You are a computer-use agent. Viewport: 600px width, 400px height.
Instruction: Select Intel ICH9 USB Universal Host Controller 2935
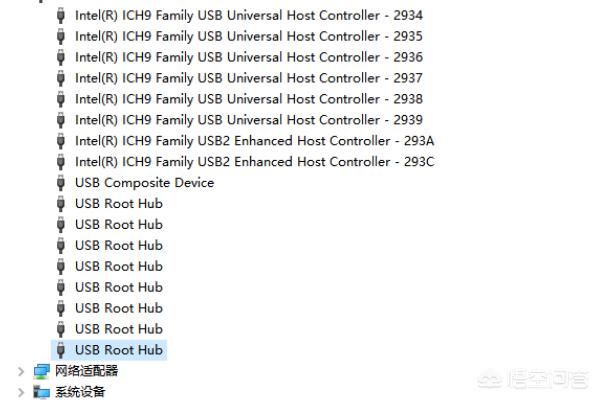point(249,36)
